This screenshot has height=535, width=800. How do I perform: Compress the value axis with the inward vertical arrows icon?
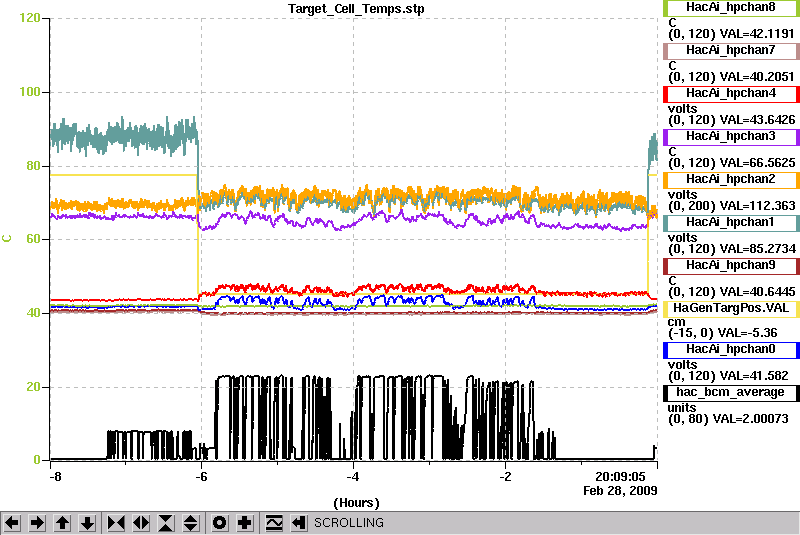tap(166, 523)
